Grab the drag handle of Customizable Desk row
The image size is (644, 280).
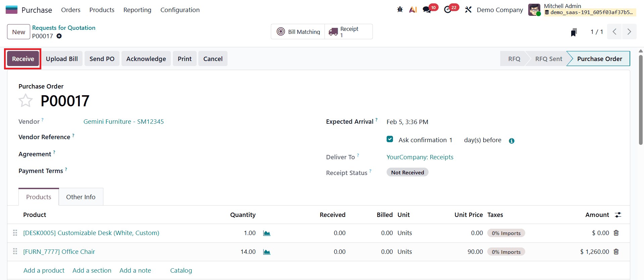(x=15, y=233)
